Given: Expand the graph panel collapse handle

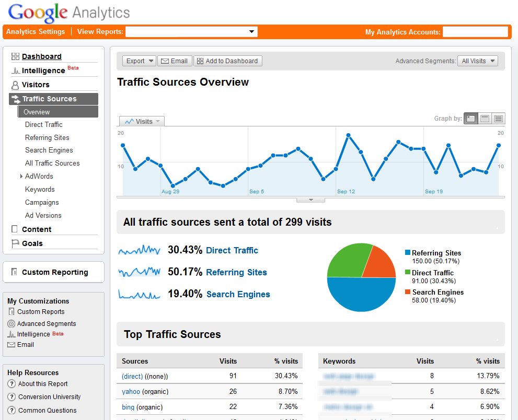Looking at the screenshot, I should 311,200.
